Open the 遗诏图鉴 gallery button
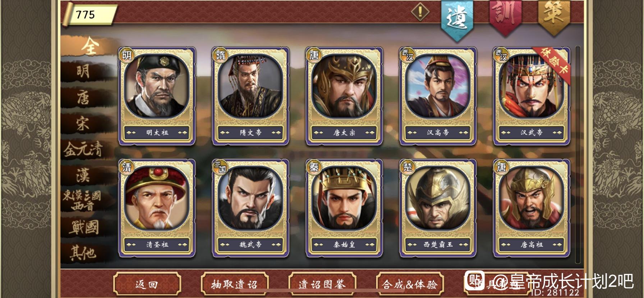The image size is (644, 298). pos(322,285)
